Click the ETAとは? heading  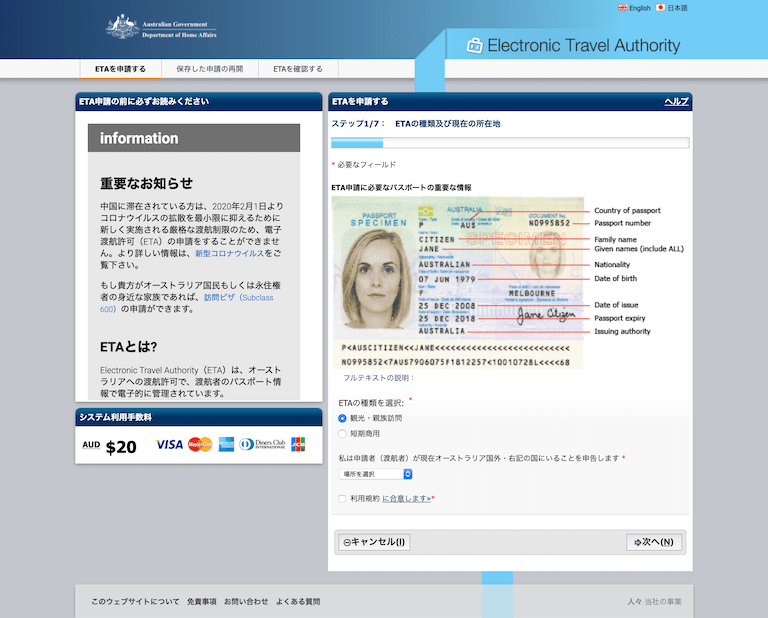129,347
